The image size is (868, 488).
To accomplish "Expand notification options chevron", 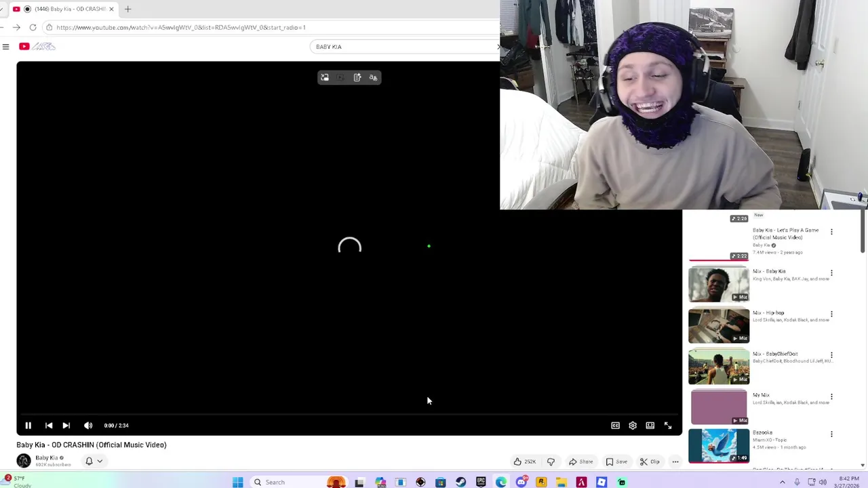I will [x=100, y=461].
